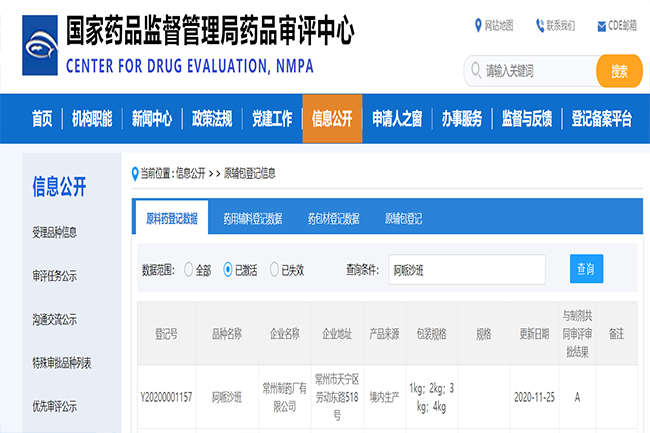The width and height of the screenshot is (650, 433).
Task: Switch to 药包材登记数据 tab
Action: (333, 217)
